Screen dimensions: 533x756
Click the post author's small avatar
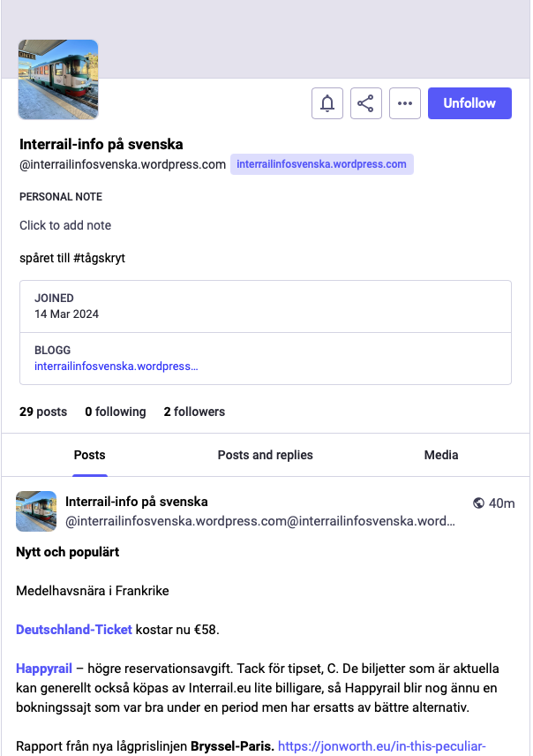[x=36, y=511]
